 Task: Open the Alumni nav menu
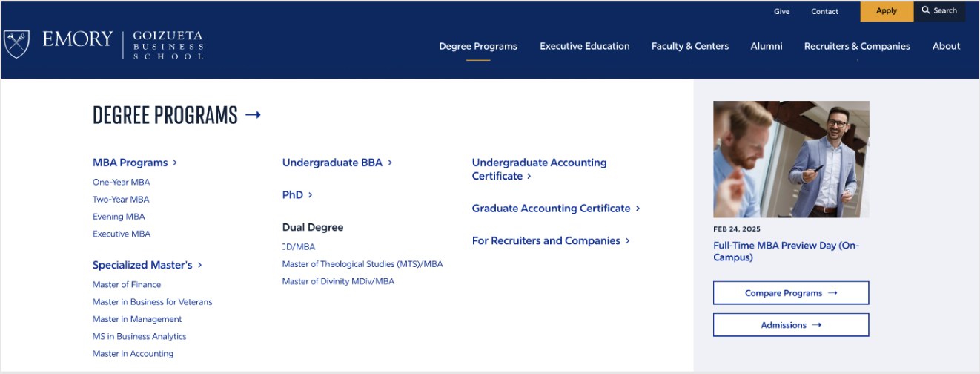767,46
